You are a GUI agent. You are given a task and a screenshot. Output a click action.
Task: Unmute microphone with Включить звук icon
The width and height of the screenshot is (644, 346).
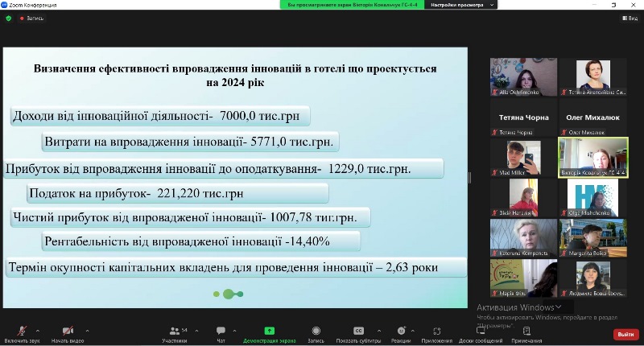click(22, 331)
